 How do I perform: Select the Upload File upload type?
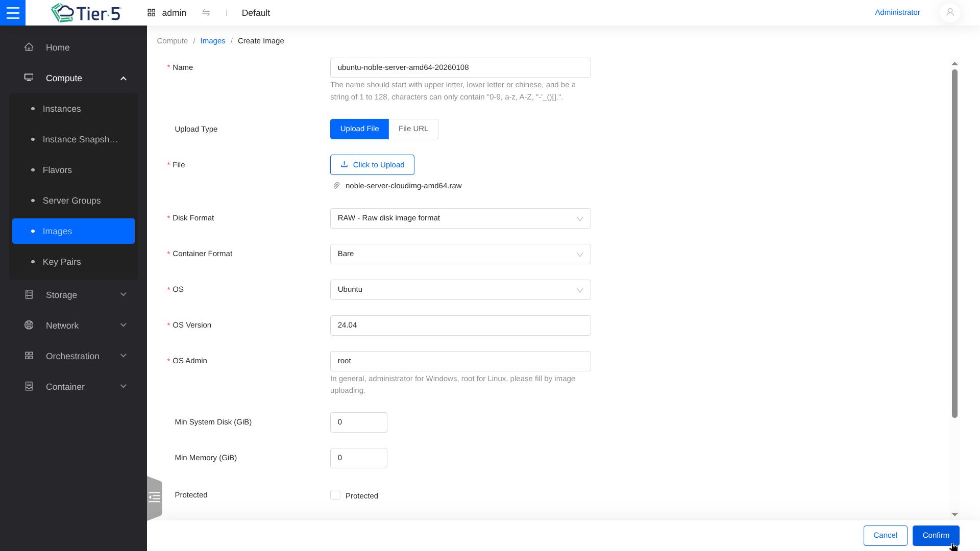pyautogui.click(x=359, y=129)
